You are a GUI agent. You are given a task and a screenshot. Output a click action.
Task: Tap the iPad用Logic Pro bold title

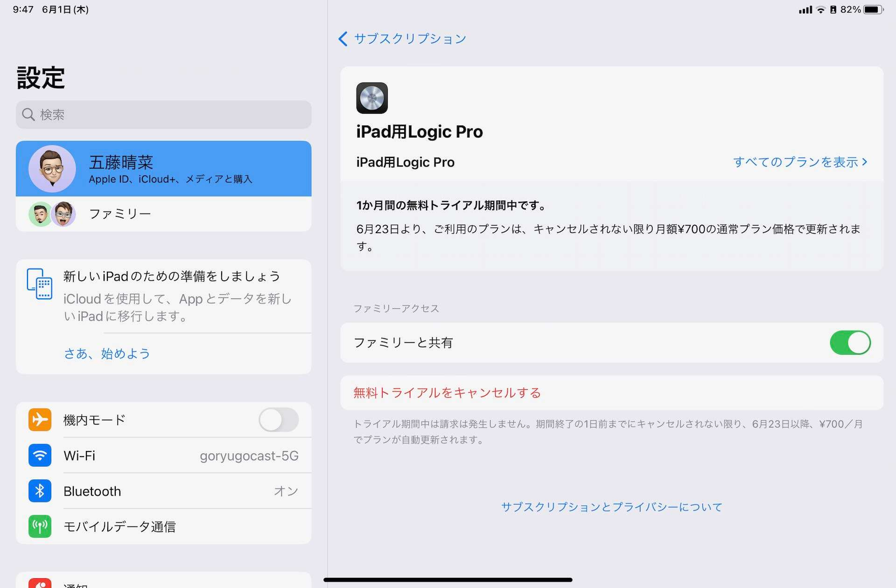(420, 132)
